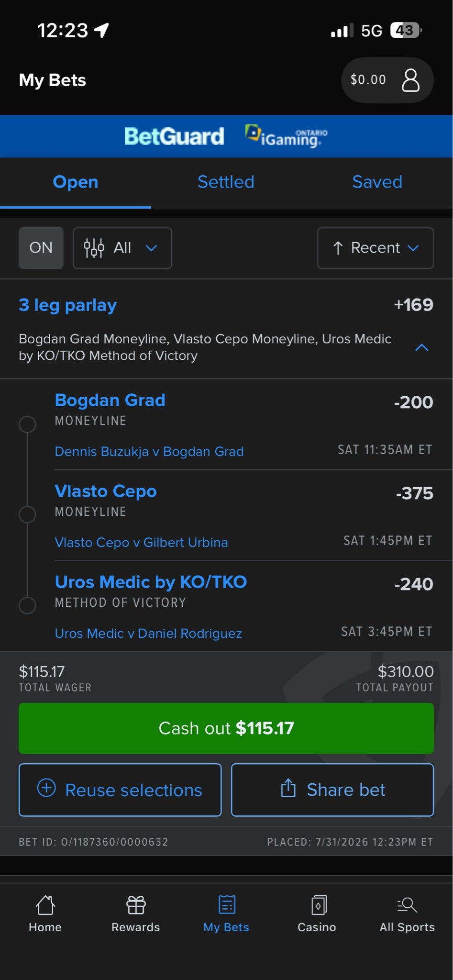Switch to the Saved tab
Viewport: 453px width, 980px height.
point(377,182)
